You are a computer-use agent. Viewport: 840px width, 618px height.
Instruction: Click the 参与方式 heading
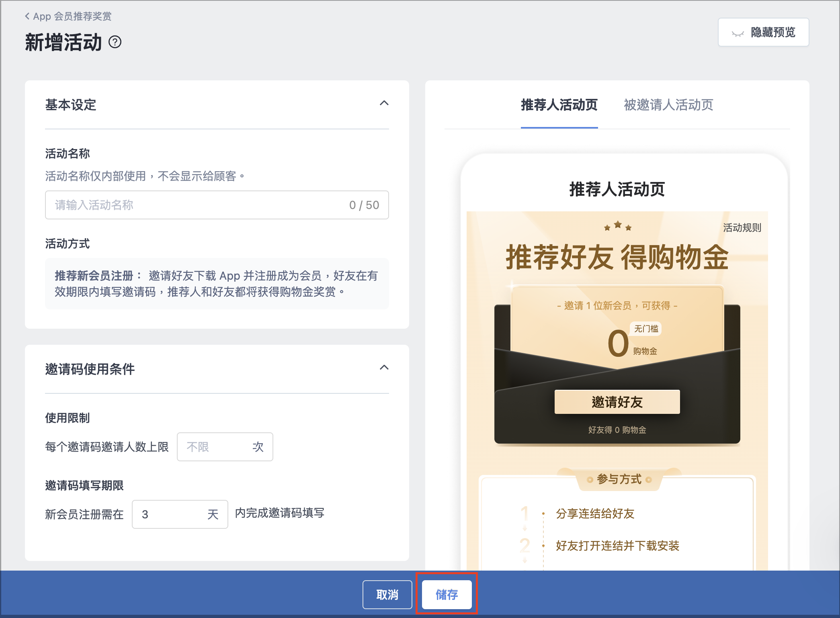click(619, 479)
